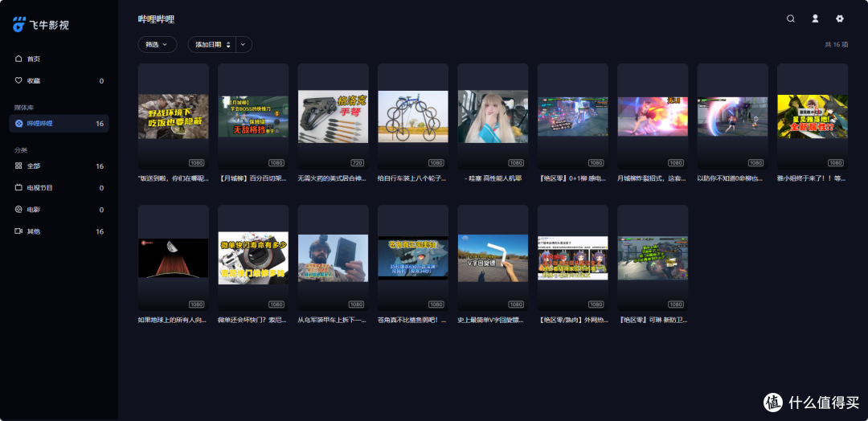Viewport: 868px width, 421px height.
Task: Click the title 苍角真不比猫鱼弱吧！
Action: pos(413,320)
